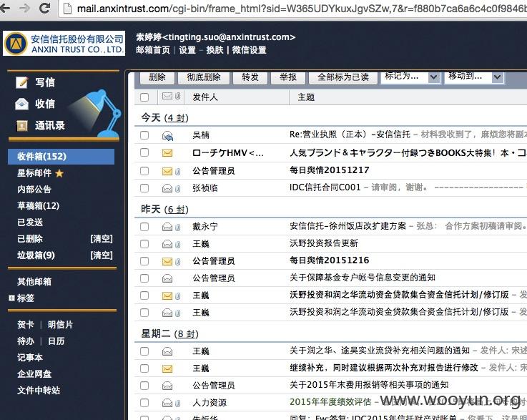Click 全部标为已读 button

point(343,77)
